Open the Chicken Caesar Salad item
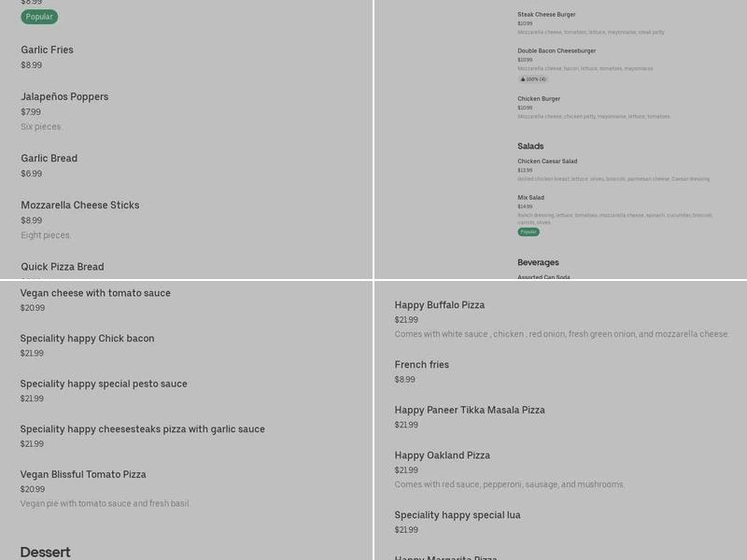 [x=547, y=161]
